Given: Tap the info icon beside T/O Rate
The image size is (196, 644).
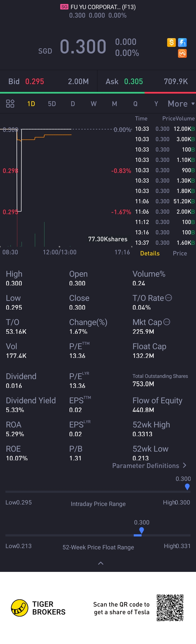Looking at the screenshot, I should pyautogui.click(x=169, y=298).
